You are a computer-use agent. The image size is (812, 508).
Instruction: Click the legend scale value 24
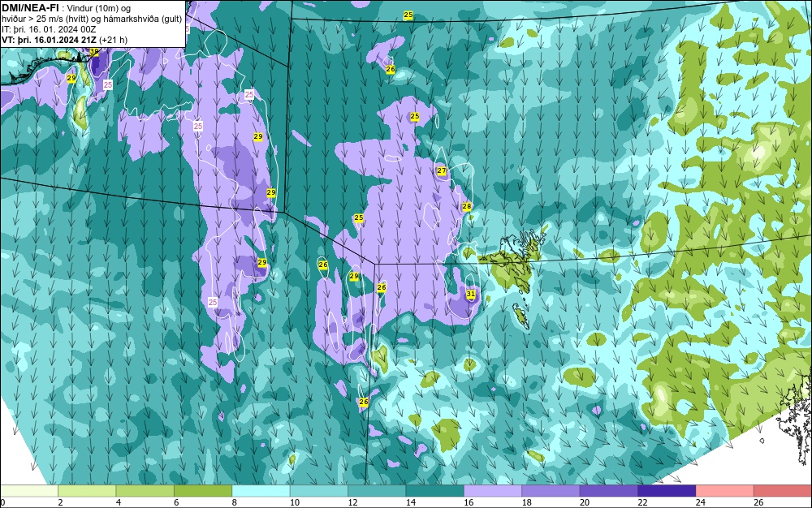[701, 503]
